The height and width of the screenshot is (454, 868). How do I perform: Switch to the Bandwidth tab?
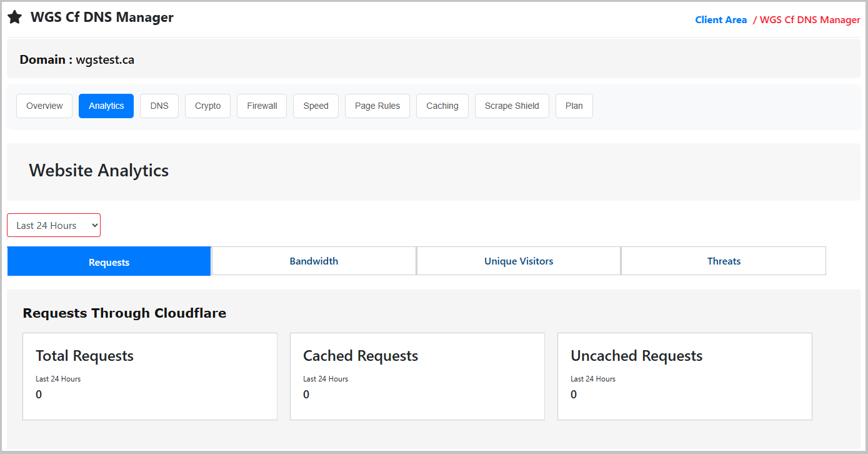point(314,261)
